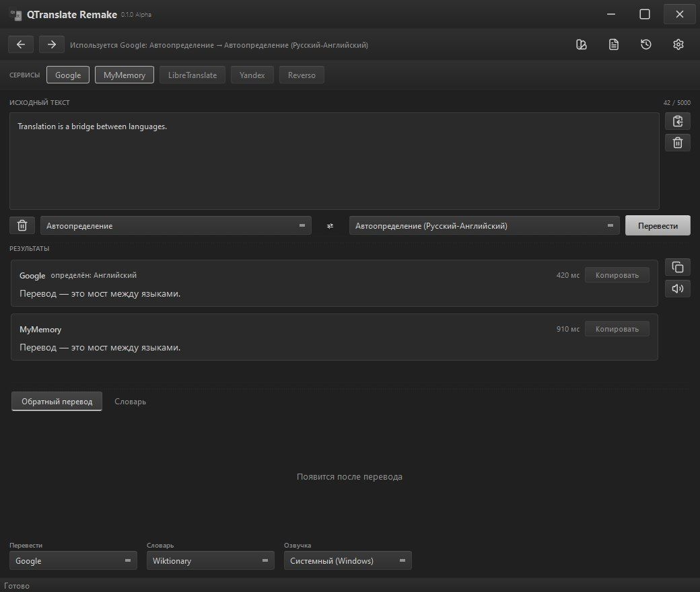Expand the Wiktionary dictionary dropdown
700x592 pixels.
pos(211,561)
